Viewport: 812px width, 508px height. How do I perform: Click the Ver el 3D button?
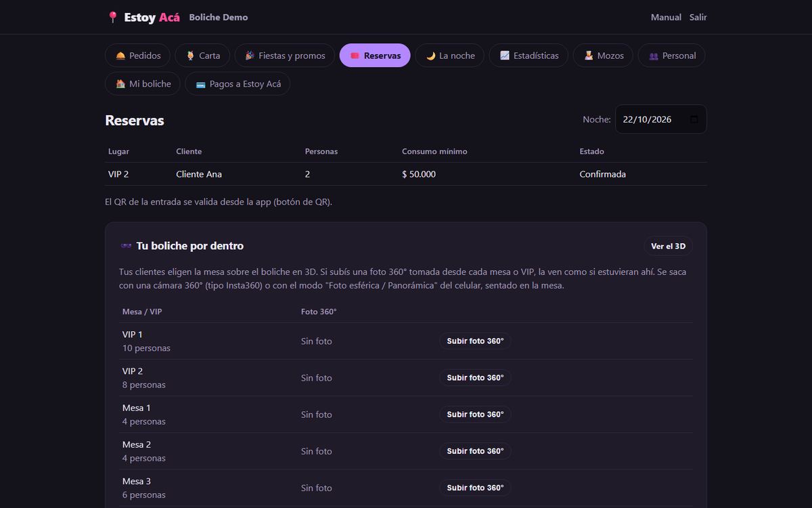668,246
